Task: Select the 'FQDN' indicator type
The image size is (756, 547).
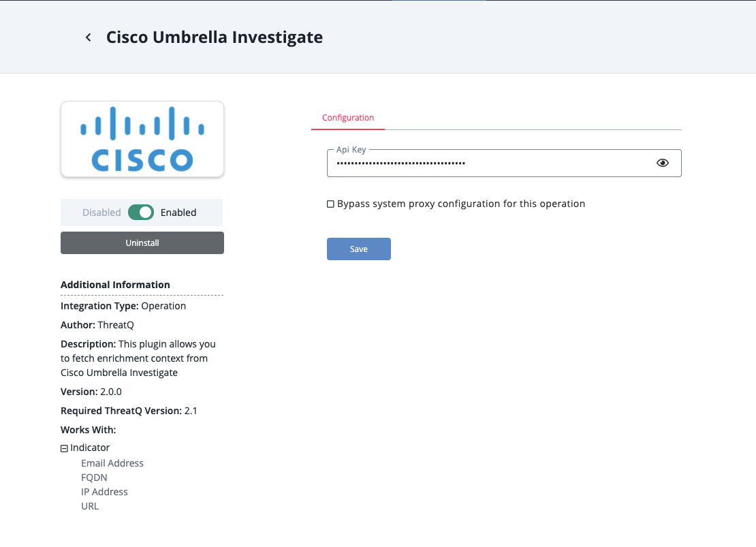Action: 94,478
